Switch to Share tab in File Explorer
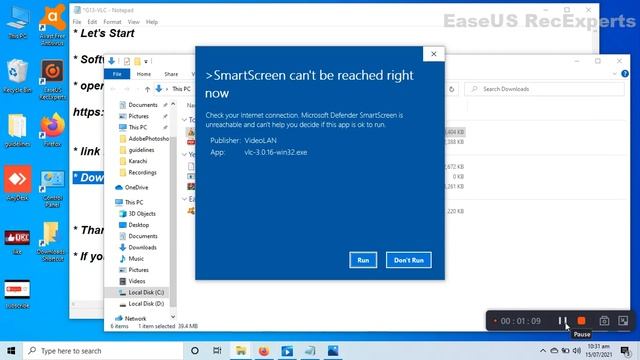640x360 pixels. point(171,74)
